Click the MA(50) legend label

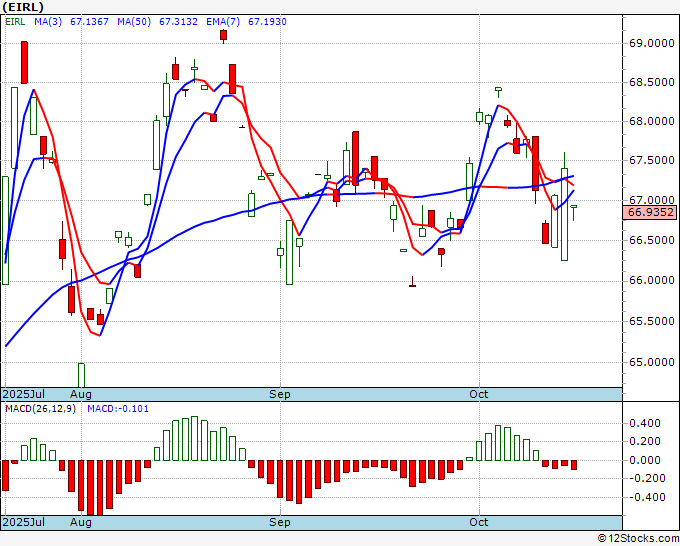coord(134,22)
